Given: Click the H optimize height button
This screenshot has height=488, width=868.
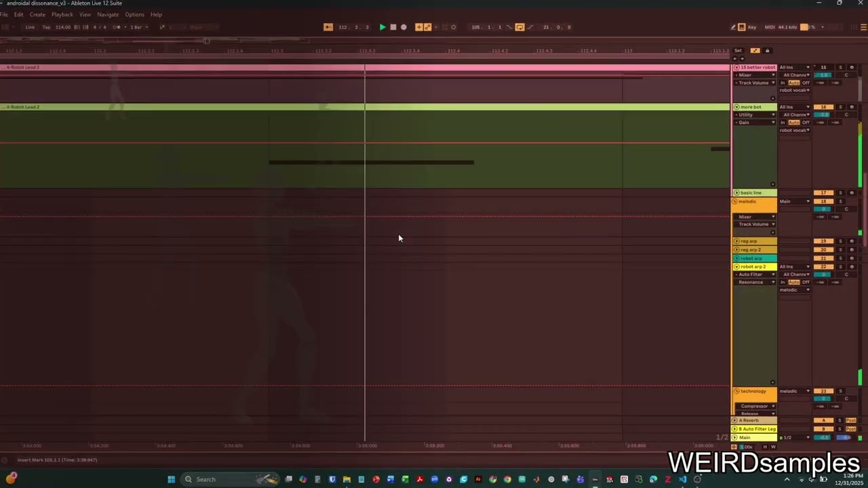Looking at the screenshot, I should pos(766,447).
